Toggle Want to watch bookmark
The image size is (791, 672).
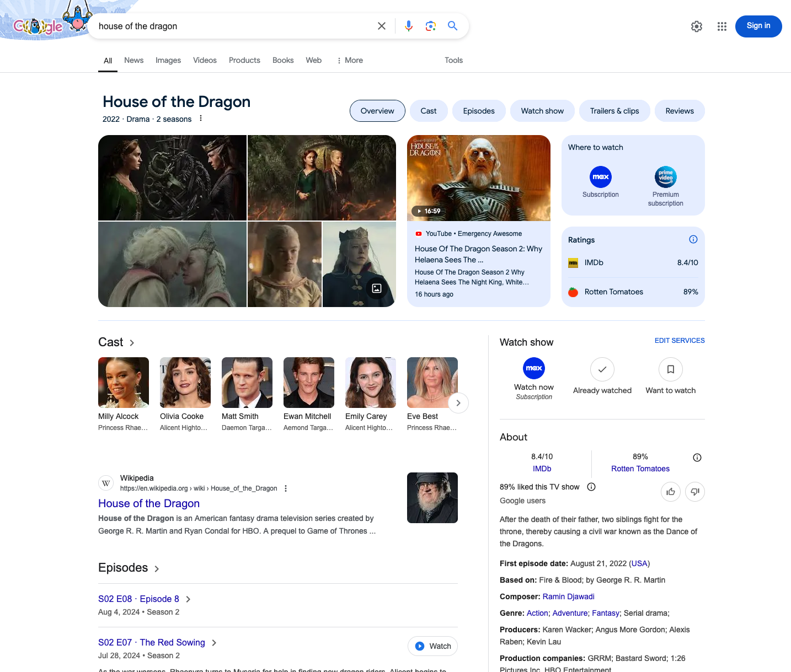(x=670, y=377)
